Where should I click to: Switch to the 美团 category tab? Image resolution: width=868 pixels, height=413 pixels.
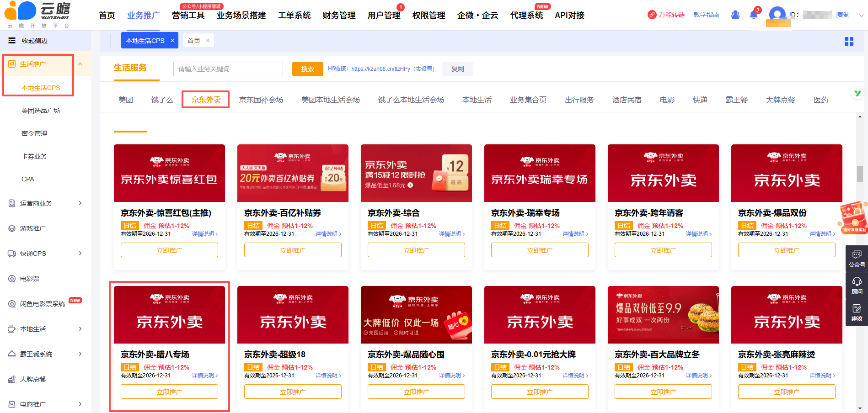(x=126, y=100)
